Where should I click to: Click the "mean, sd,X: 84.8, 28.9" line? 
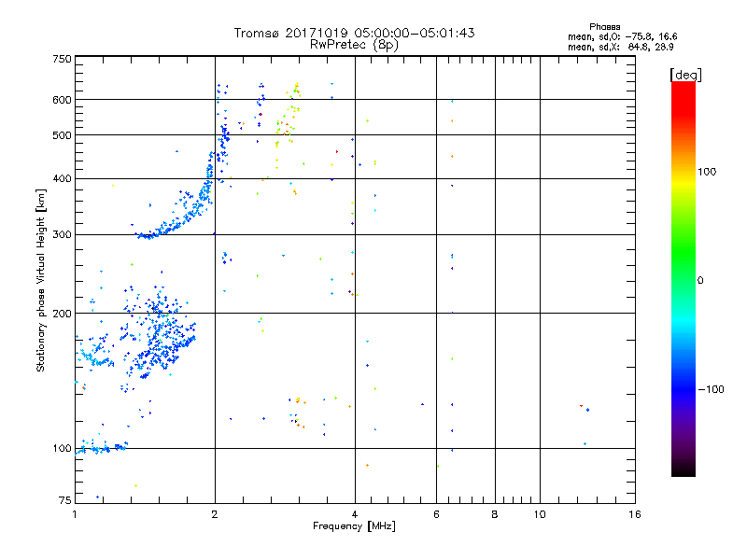tap(620, 47)
